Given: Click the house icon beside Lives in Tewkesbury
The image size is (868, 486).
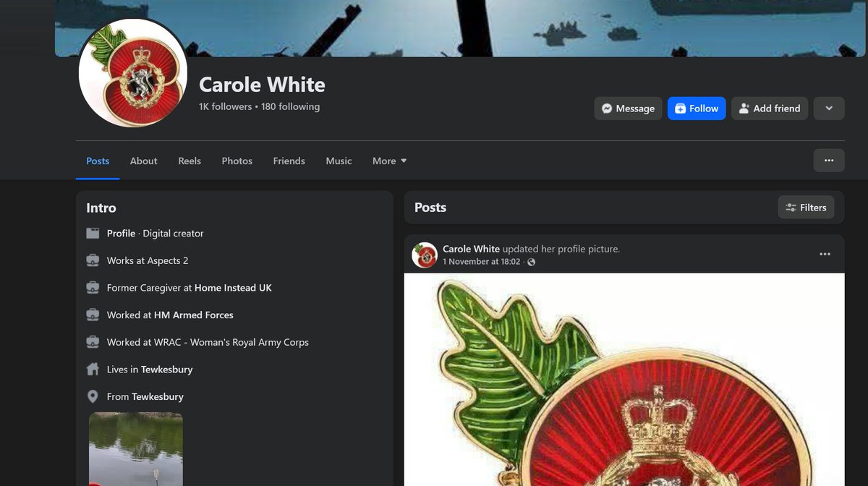Looking at the screenshot, I should pyautogui.click(x=93, y=370).
